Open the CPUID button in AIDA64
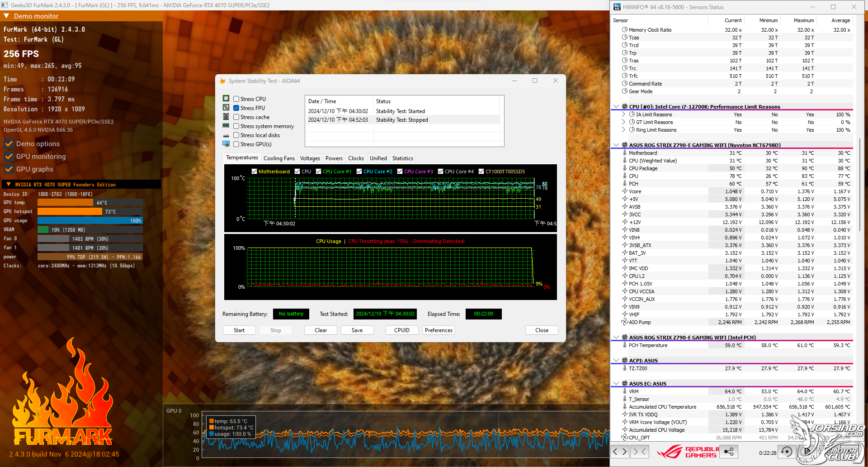 (x=402, y=330)
